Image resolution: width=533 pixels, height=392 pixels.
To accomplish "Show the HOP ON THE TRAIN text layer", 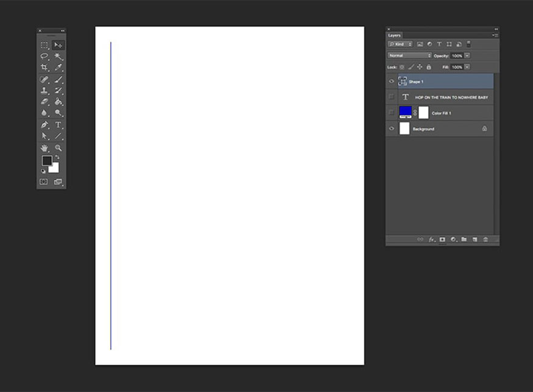I will 391,97.
